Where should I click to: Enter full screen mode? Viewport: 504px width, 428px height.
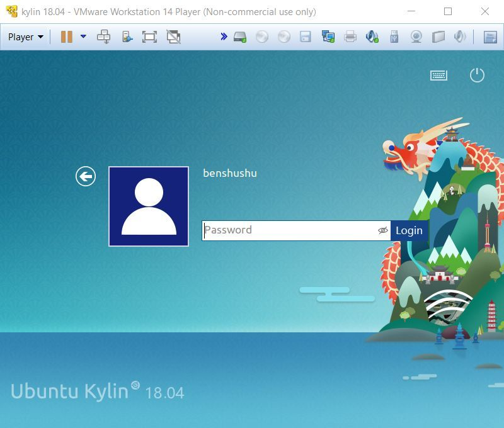pos(149,37)
